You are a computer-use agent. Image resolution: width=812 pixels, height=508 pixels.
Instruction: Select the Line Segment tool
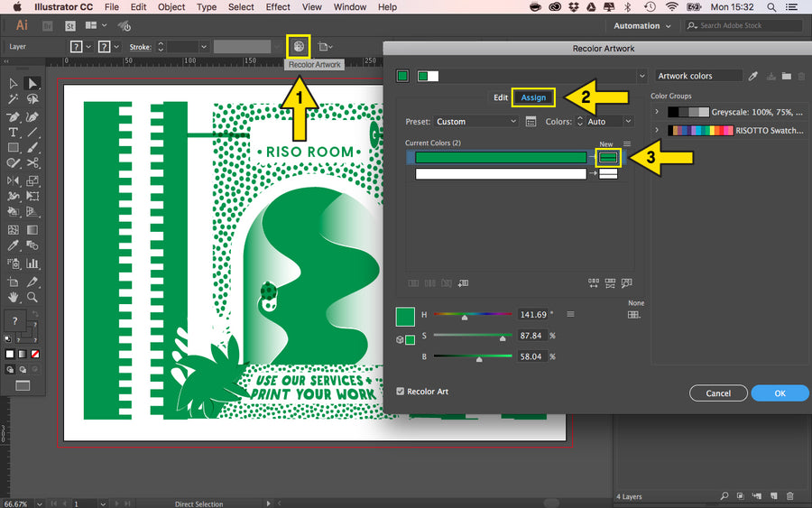(32, 133)
